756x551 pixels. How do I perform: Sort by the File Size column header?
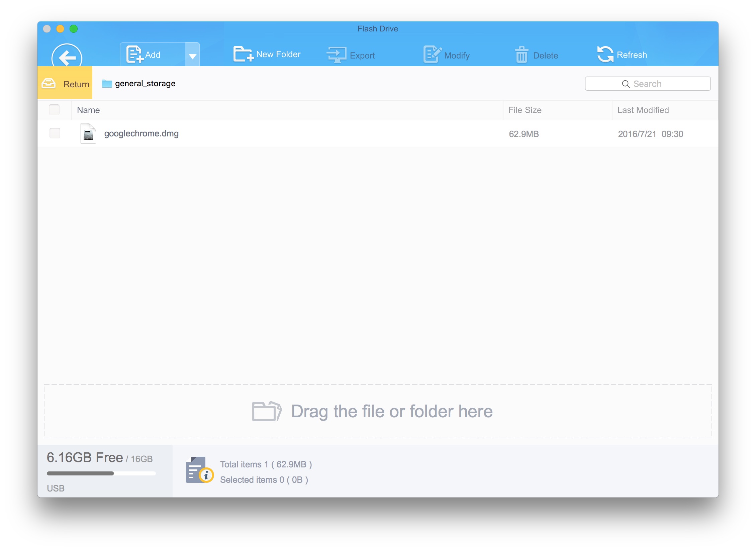point(525,110)
